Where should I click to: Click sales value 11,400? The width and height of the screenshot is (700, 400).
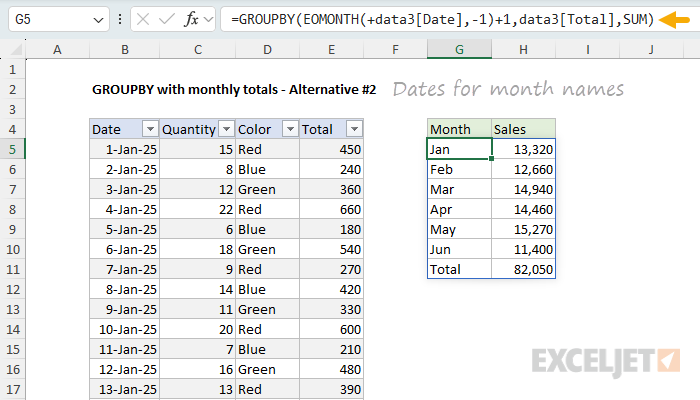pos(524,249)
